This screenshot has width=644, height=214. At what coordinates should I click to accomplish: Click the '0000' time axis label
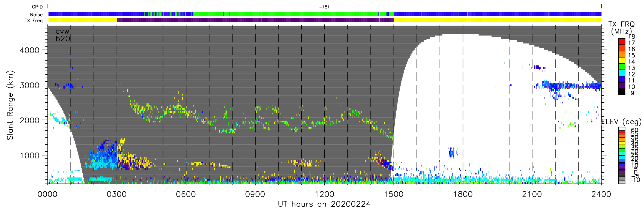[x=47, y=194]
